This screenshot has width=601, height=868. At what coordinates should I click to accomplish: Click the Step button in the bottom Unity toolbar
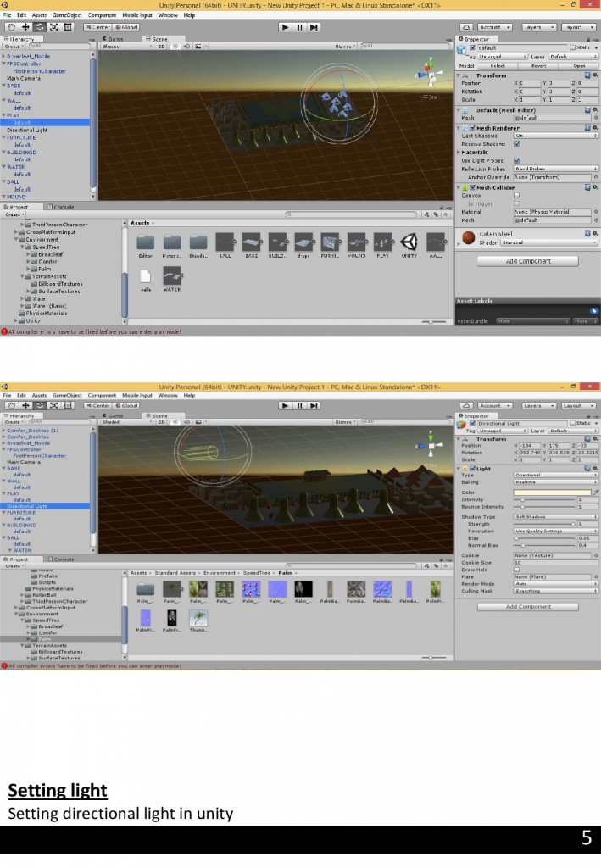pyautogui.click(x=314, y=405)
